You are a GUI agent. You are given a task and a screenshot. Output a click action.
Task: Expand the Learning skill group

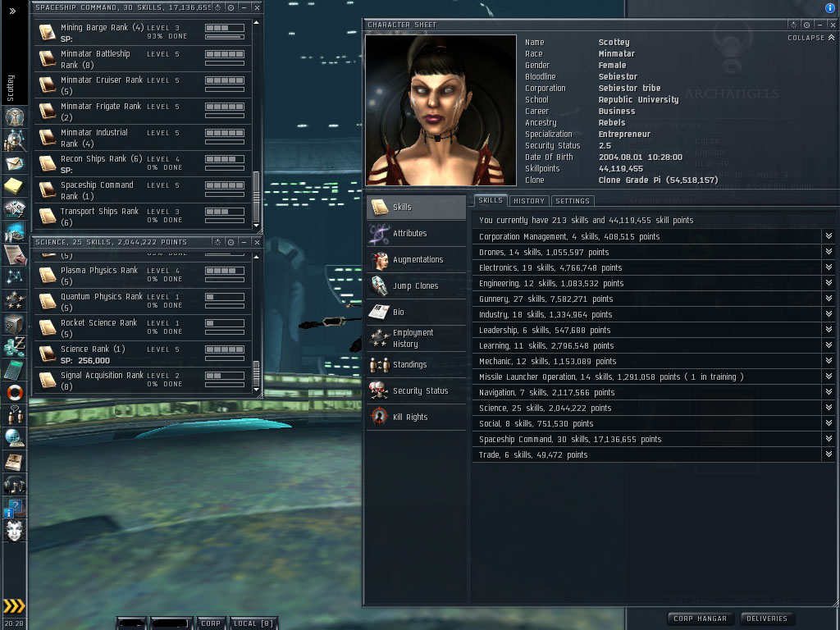[829, 345]
